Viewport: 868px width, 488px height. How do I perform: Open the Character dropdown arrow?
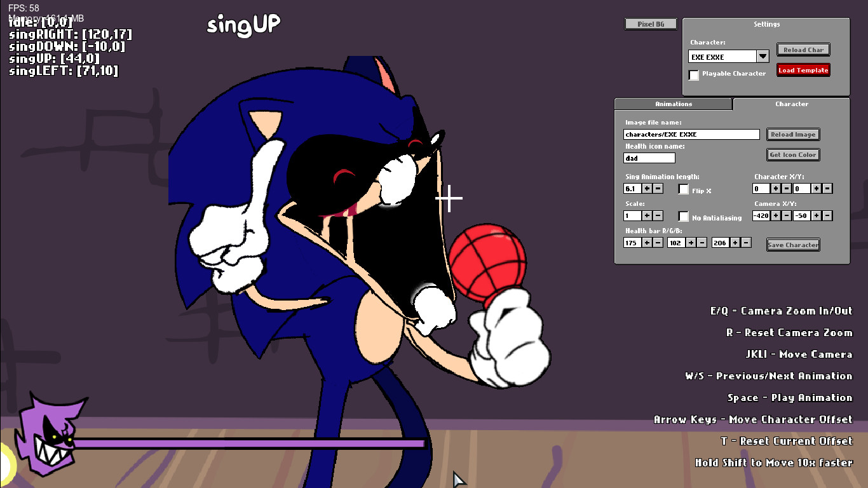763,57
